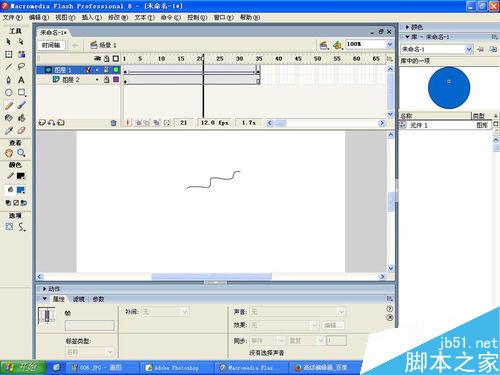Open the 编辑 menu
The image size is (500, 375).
pos(39,17)
